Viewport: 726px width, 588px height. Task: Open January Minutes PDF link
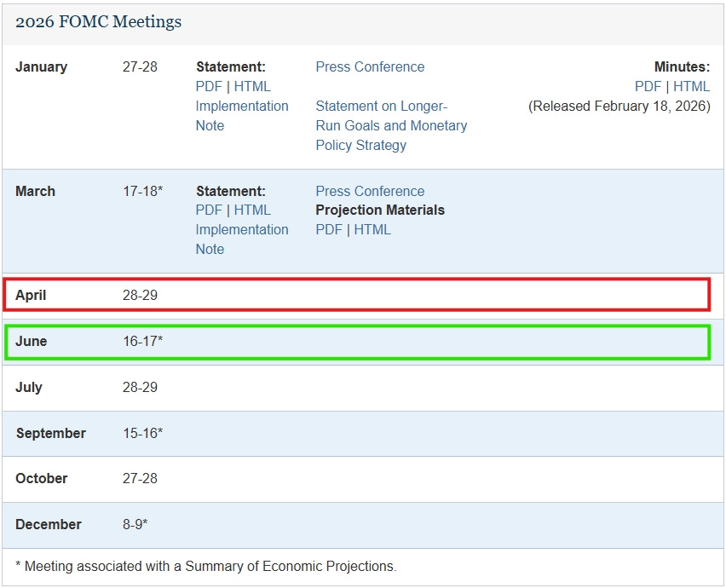(x=648, y=87)
